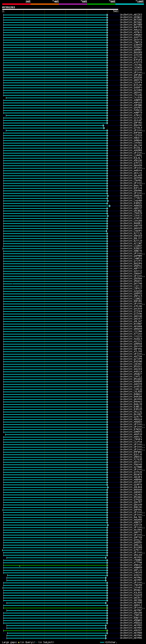
Task: Select hit label UniRef100_P93847
Action: tap(131, 48)
